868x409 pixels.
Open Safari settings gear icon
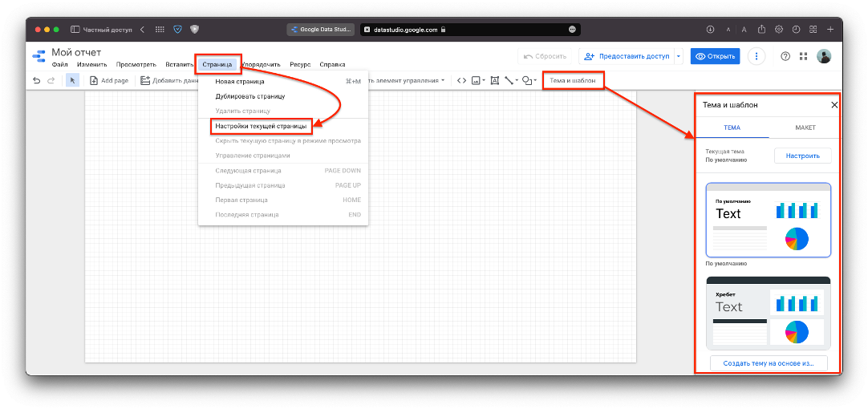[779, 30]
